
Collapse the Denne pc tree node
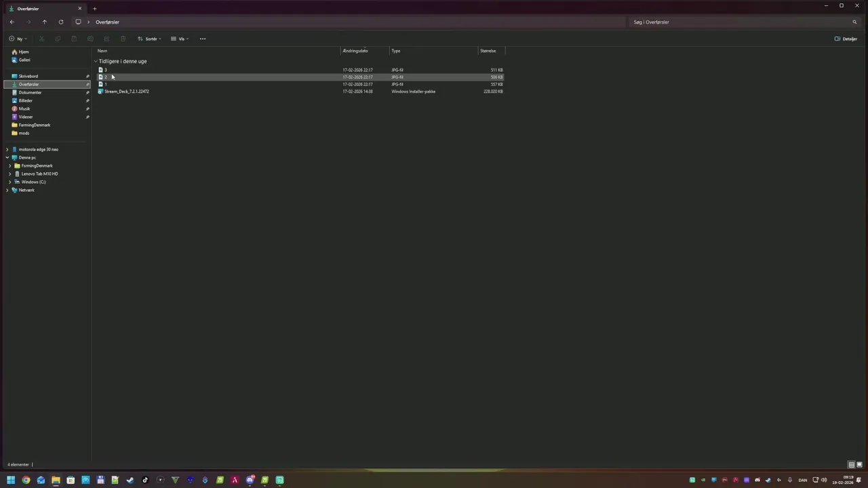(7, 157)
